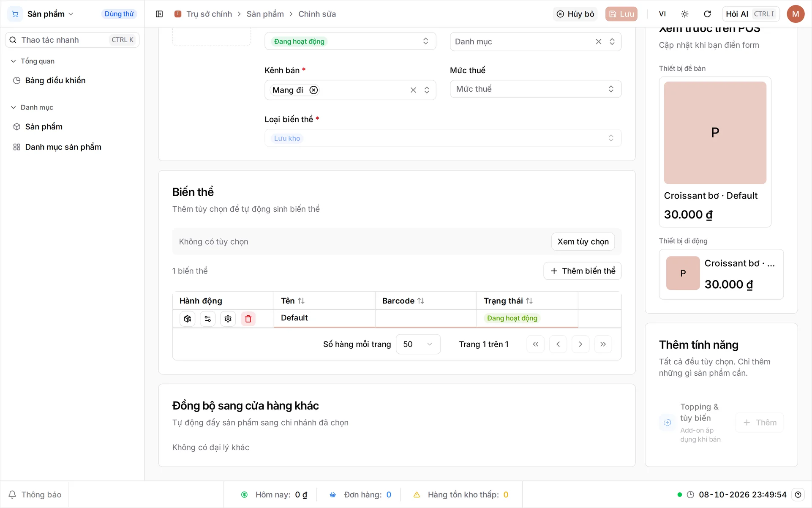Screen dimensions: 812x508
Task: Click the Thêm biến thể button
Action: (582, 271)
